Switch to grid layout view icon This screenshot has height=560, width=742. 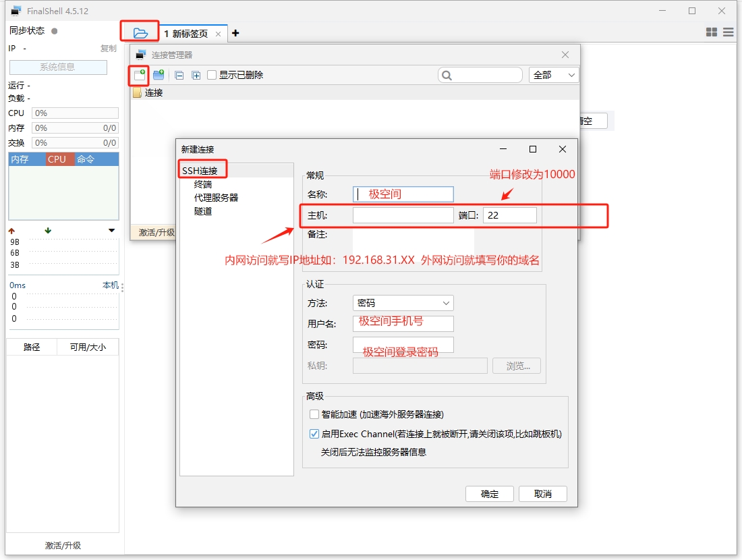pyautogui.click(x=711, y=32)
